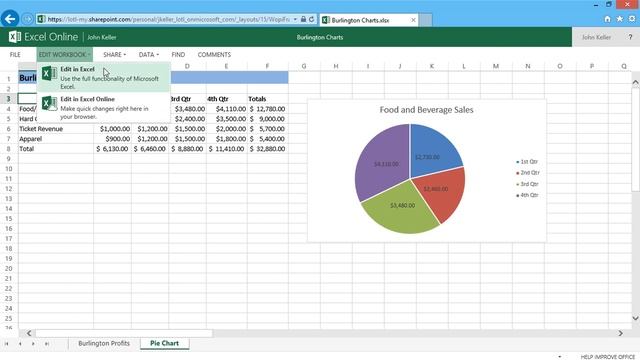Image resolution: width=640 pixels, height=360 pixels.
Task: Open the address bar dropdown arrow
Action: coord(295,19)
